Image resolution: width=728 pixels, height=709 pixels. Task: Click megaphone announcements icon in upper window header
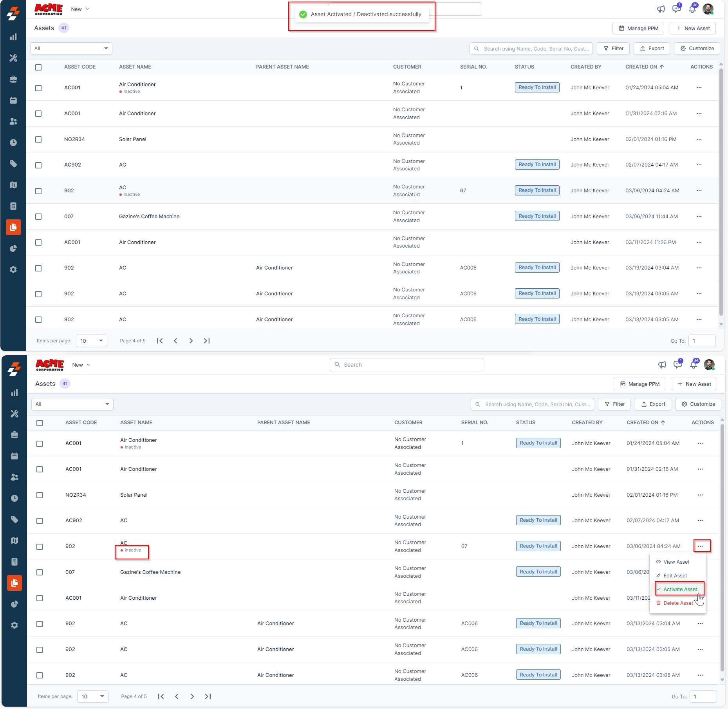point(661,9)
